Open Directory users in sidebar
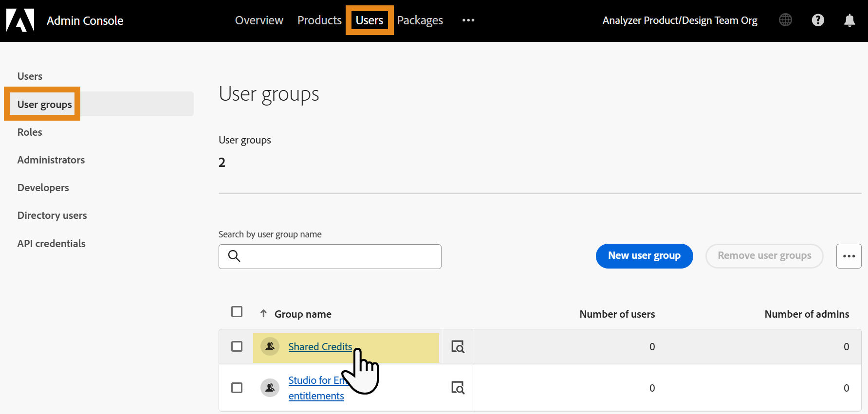Screen dimensions: 868x414 tap(52, 216)
